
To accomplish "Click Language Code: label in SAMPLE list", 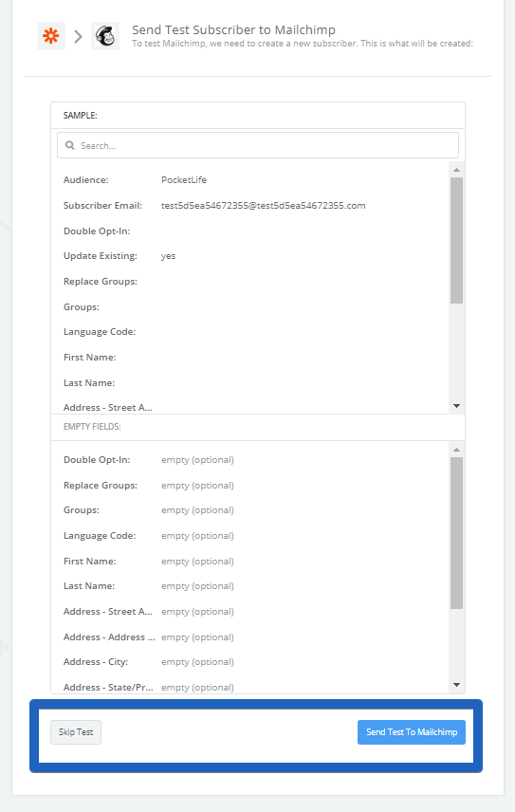I will click(x=100, y=332).
